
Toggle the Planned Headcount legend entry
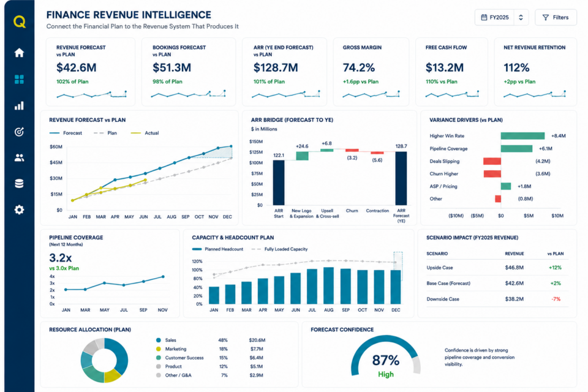[217, 249]
